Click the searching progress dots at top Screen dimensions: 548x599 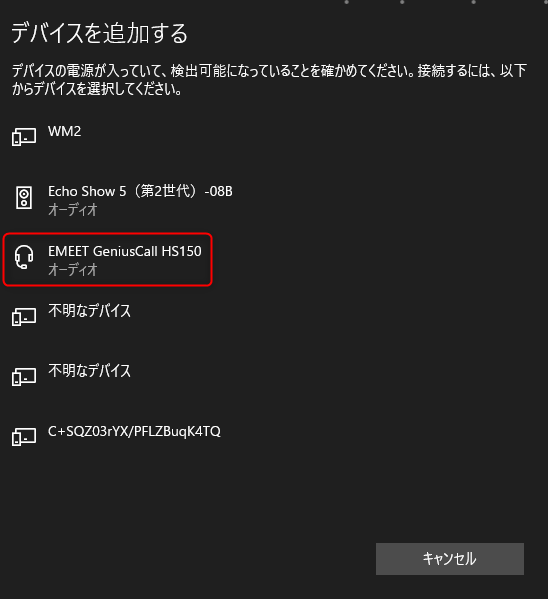(445, 2)
